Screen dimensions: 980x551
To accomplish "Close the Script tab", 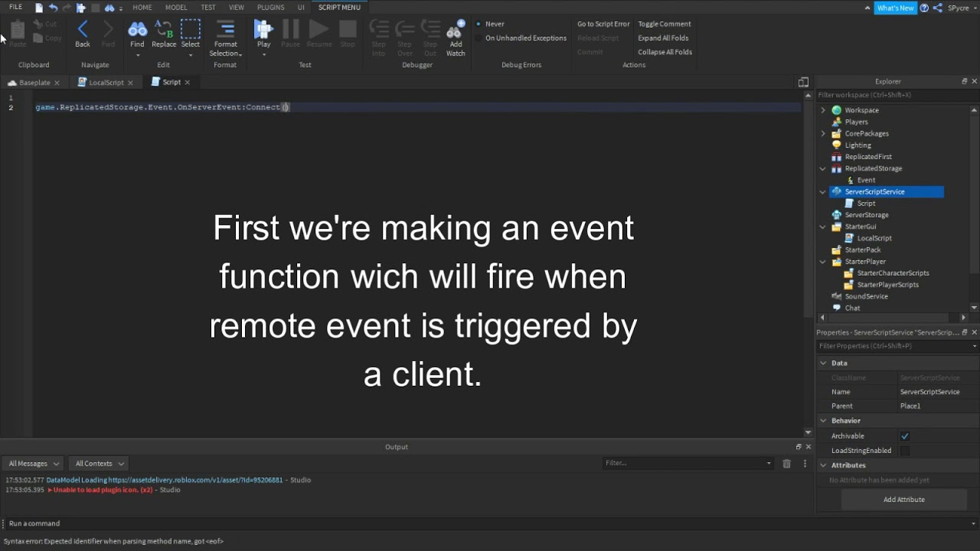I will coord(188,83).
